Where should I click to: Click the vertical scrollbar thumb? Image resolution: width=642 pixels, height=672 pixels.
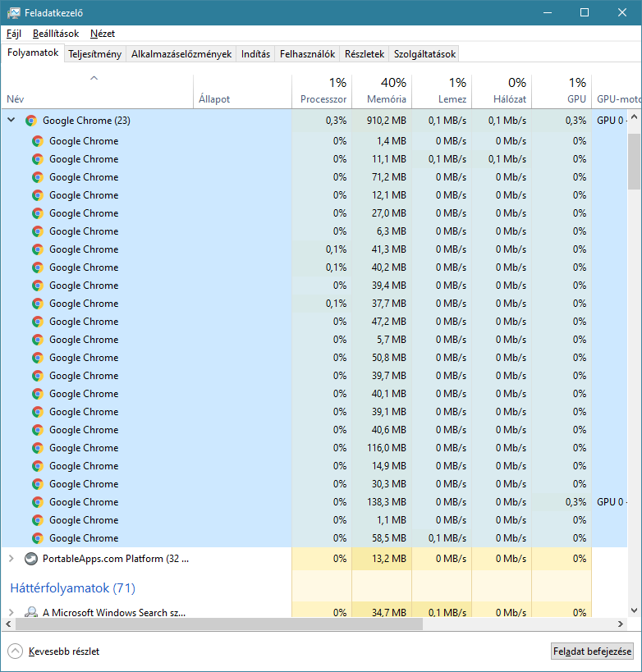634,161
